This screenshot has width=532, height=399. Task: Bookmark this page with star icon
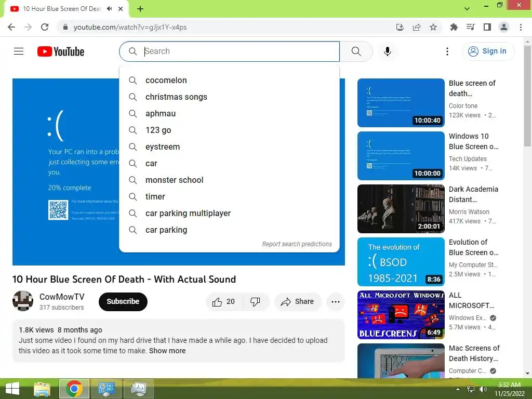pyautogui.click(x=433, y=27)
